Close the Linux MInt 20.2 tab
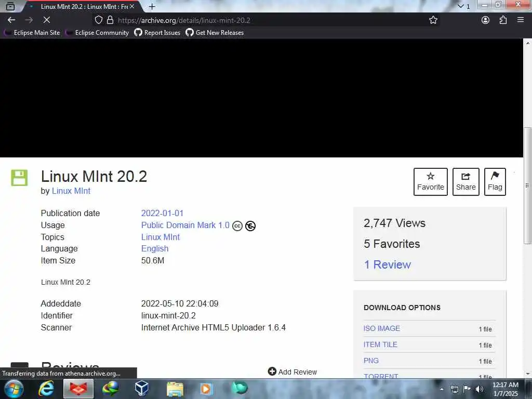532x399 pixels. click(132, 6)
